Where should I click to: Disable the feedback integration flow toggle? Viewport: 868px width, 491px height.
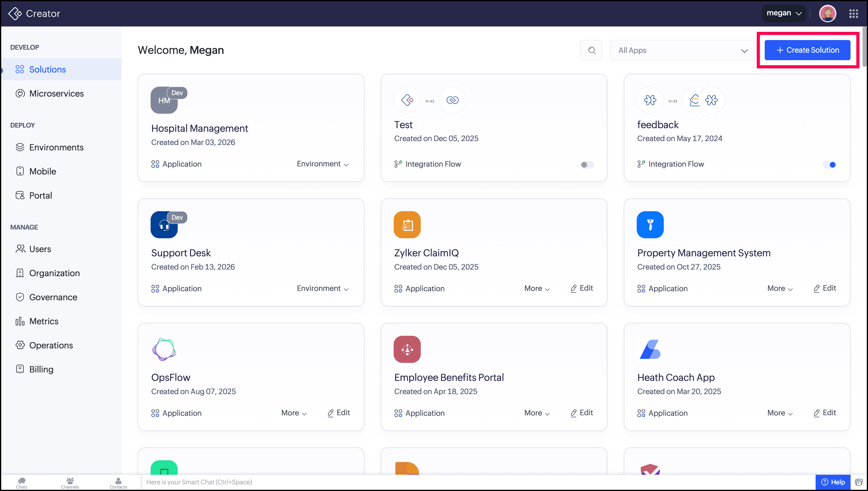click(x=829, y=165)
